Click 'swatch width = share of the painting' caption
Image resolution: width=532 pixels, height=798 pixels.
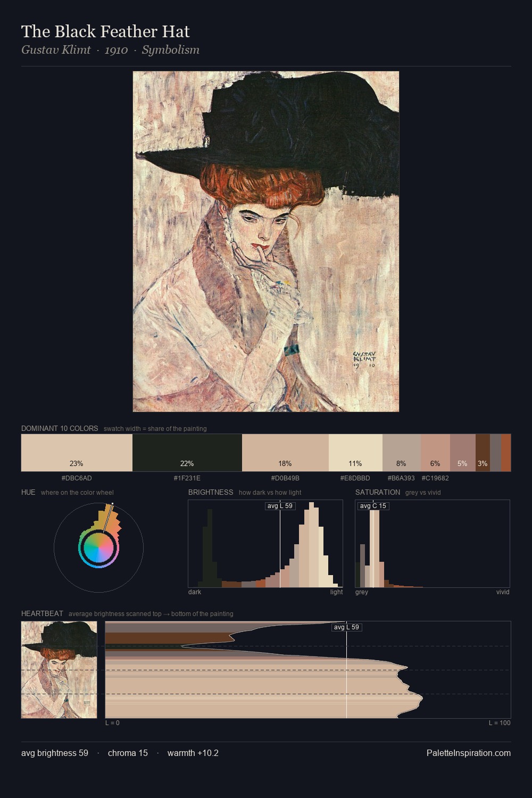pos(155,429)
